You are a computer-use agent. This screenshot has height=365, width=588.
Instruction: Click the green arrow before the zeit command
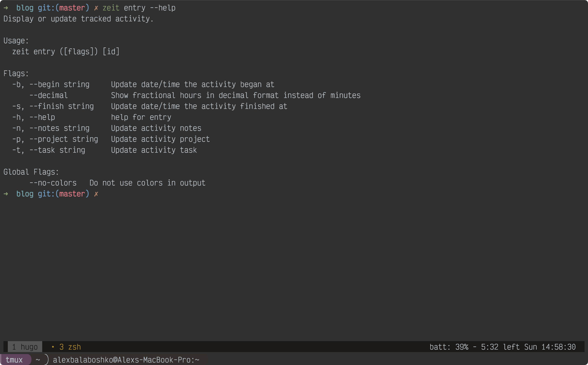point(6,8)
